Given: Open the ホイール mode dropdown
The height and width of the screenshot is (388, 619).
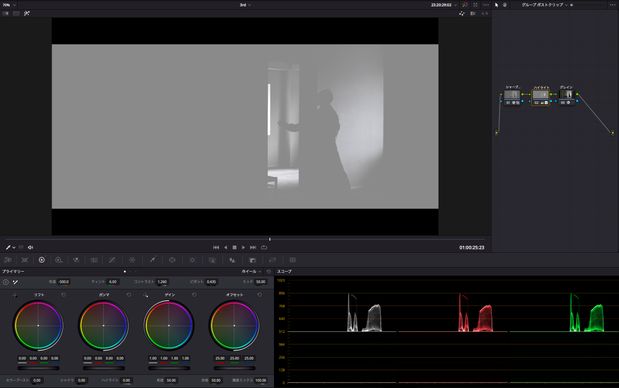Looking at the screenshot, I should [x=251, y=272].
